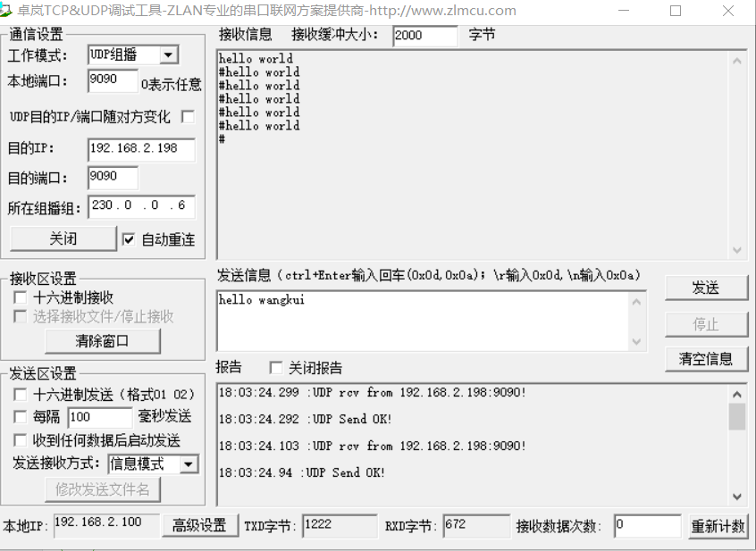Click the receive window scrollbar
Viewport: 756px width, 551px height.
click(x=738, y=152)
